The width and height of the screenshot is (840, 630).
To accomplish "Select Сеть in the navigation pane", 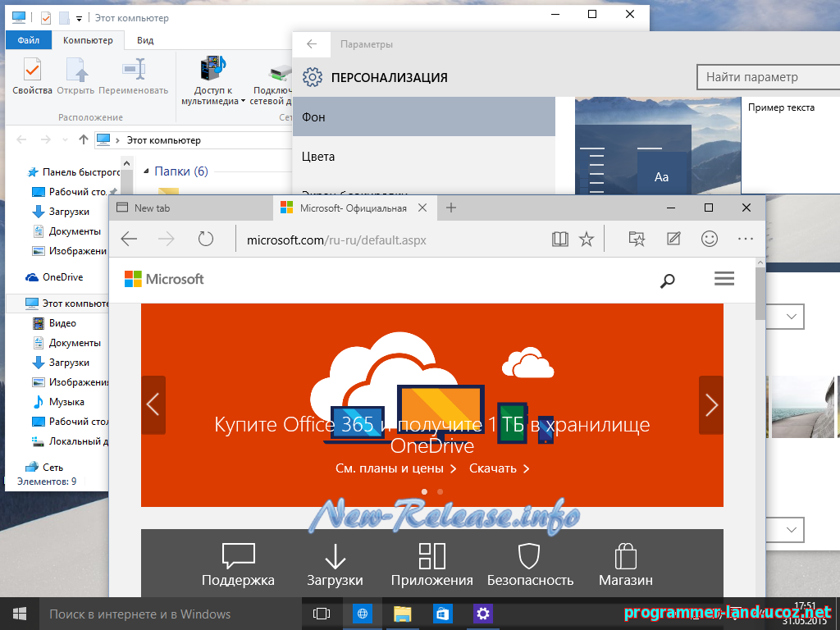I will point(44,467).
